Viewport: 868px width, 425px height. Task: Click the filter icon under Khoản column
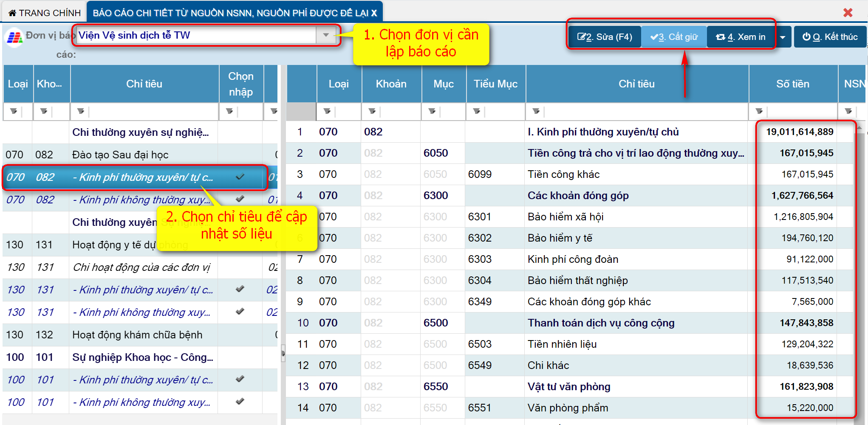[x=372, y=111]
